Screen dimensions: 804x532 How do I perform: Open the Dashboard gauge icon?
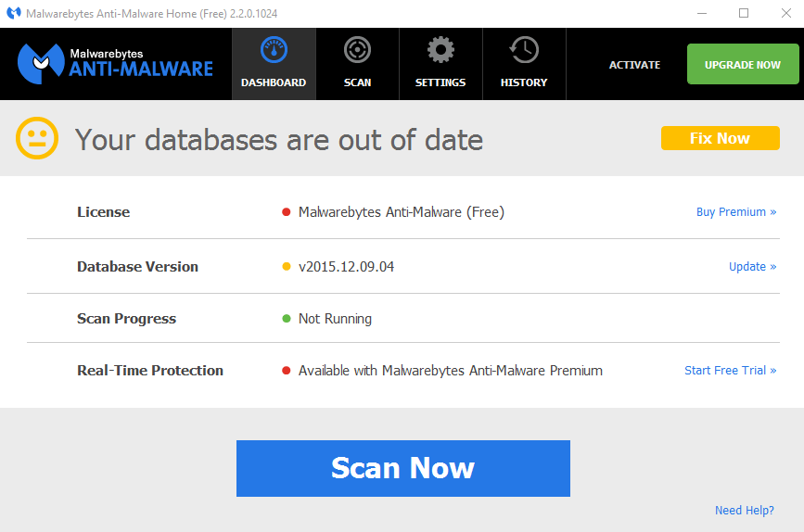tap(274, 50)
